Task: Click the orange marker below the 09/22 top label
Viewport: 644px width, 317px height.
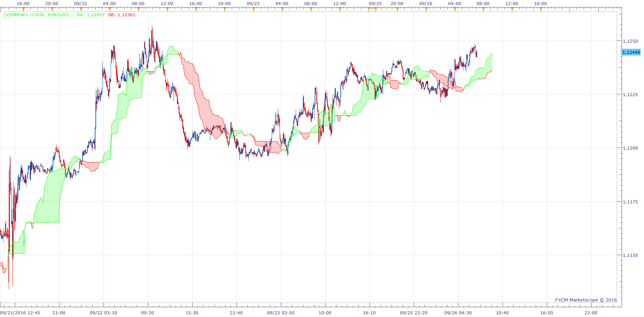Action: (81, 9)
